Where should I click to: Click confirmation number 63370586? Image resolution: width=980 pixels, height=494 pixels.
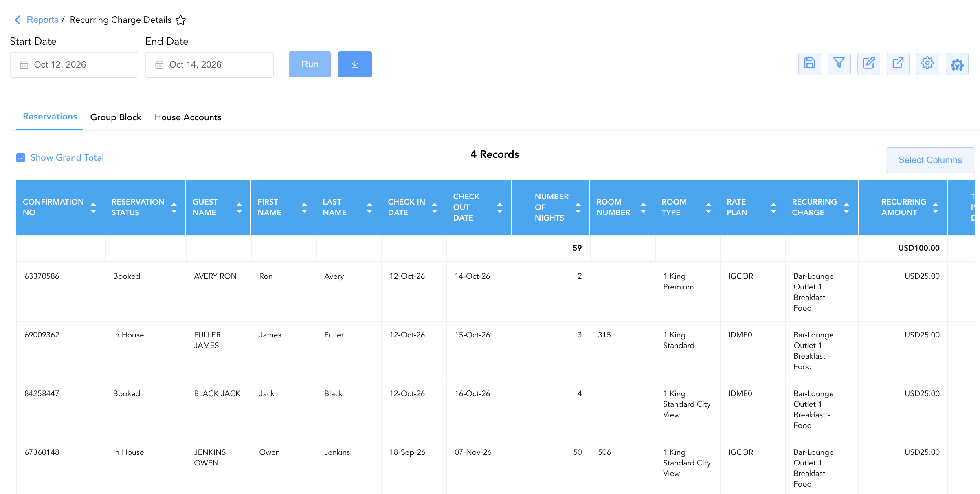[42, 276]
